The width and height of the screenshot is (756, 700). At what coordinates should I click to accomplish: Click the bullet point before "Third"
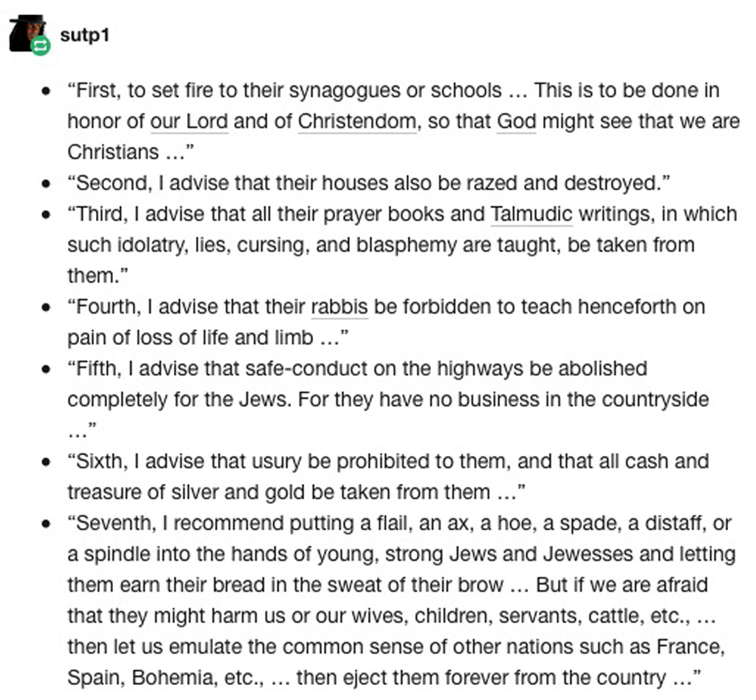46,214
